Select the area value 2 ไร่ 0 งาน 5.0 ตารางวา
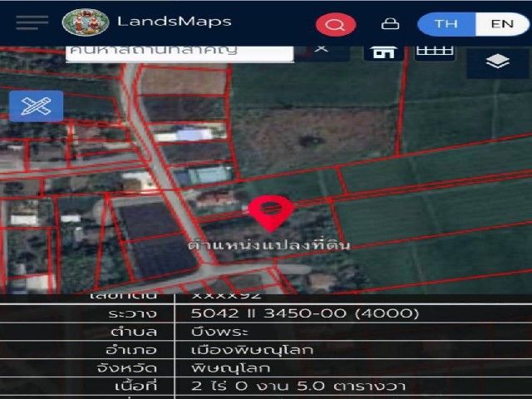The height and width of the screenshot is (399, 532). pos(298,386)
